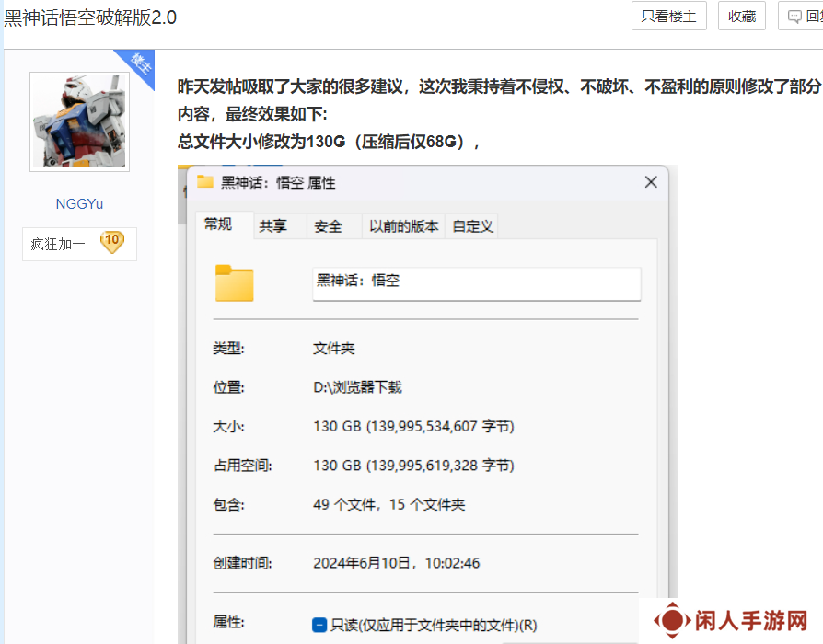The image size is (823, 644).
Task: Click the 只看楼主 button
Action: click(x=668, y=17)
